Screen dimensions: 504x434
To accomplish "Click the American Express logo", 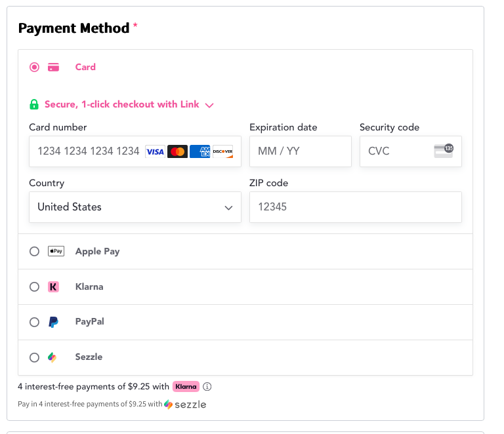I will [199, 151].
